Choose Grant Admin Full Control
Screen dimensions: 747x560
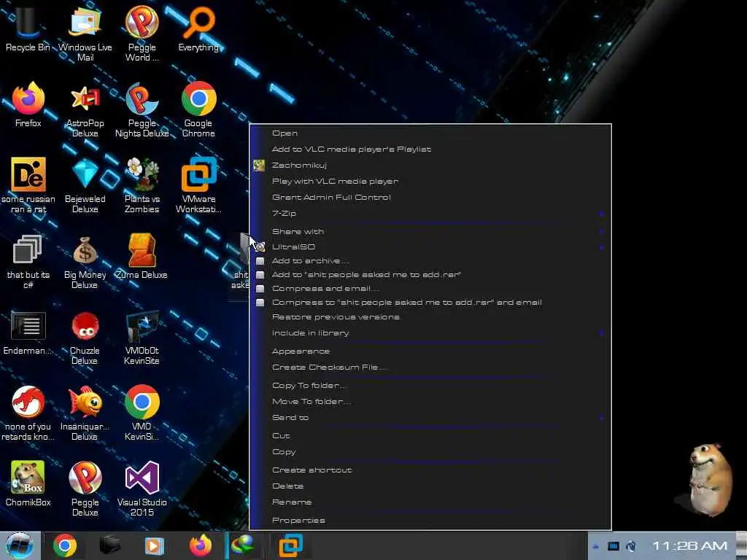[x=430, y=197]
